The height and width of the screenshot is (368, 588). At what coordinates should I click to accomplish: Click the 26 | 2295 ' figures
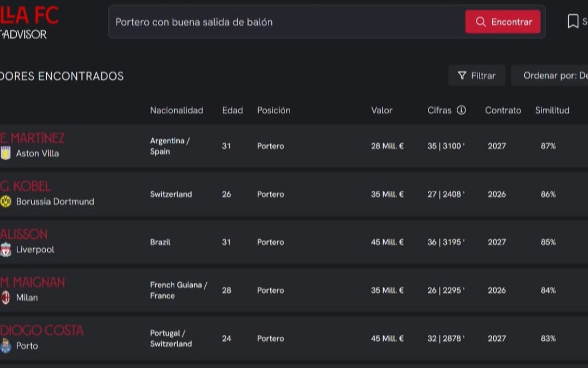446,290
